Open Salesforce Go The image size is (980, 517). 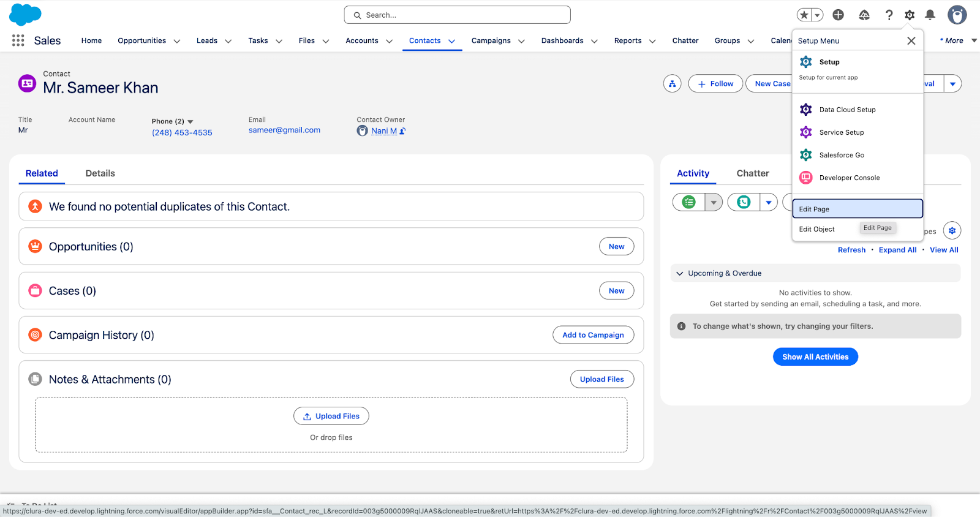pos(858,155)
